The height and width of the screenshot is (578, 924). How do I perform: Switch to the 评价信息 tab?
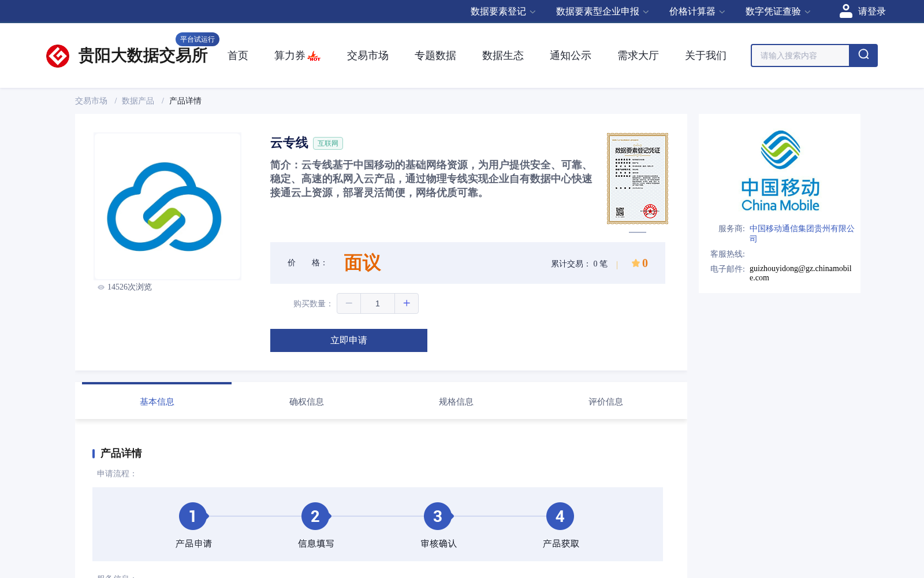605,402
